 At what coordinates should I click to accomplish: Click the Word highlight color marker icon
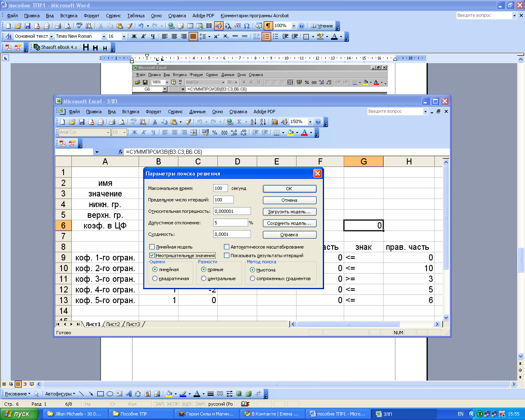320,37
